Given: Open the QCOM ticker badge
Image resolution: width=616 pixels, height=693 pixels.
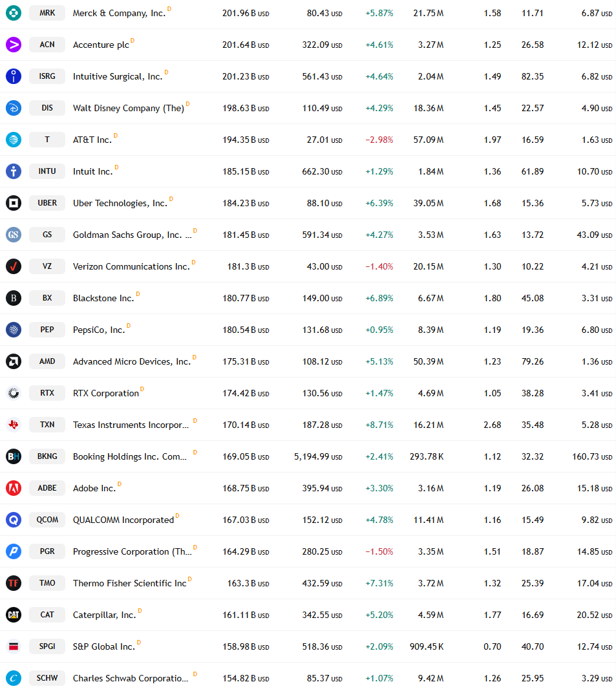Looking at the screenshot, I should pyautogui.click(x=47, y=520).
